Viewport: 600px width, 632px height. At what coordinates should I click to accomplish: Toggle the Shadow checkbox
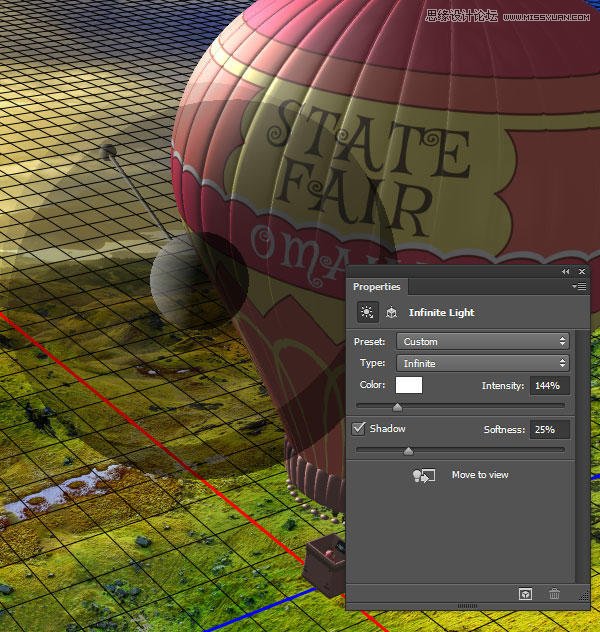click(359, 428)
